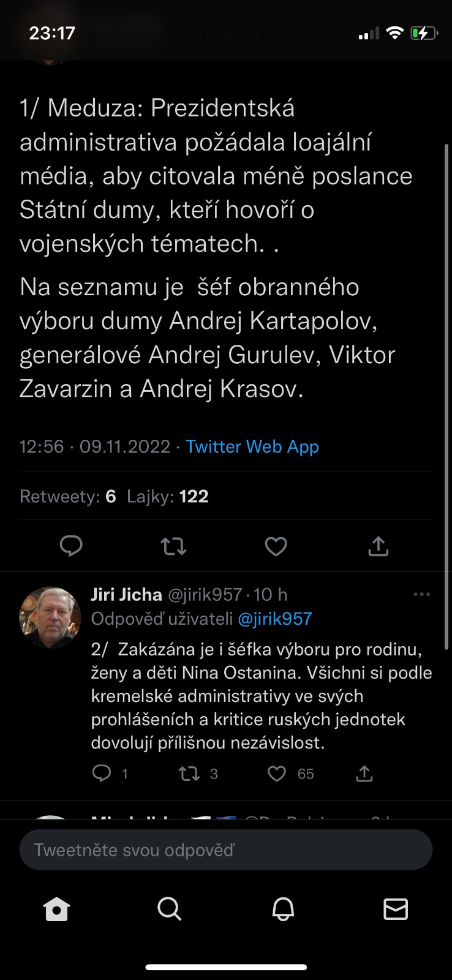452x980 pixels.
Task: Open the Notifications bell tab
Action: point(283,909)
